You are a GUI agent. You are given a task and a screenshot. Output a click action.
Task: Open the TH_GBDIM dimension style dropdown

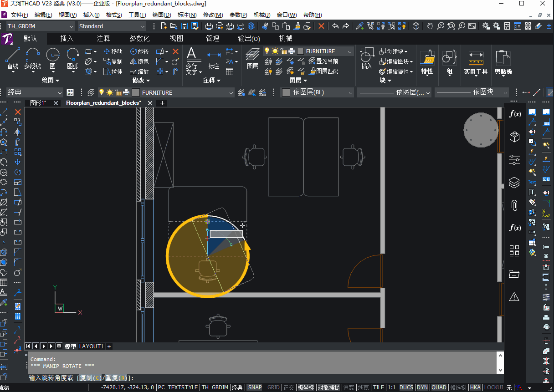(40, 26)
